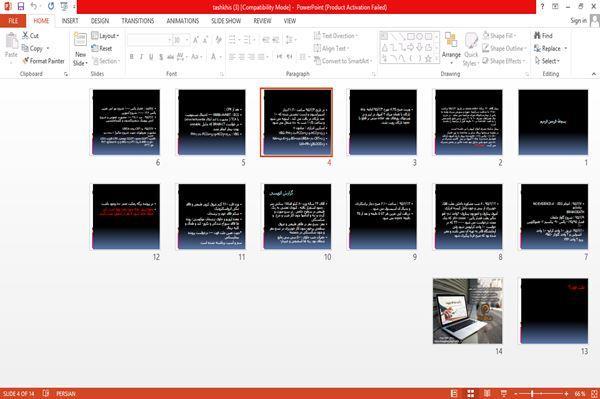Click the Redo repeat icon

pos(51,7)
